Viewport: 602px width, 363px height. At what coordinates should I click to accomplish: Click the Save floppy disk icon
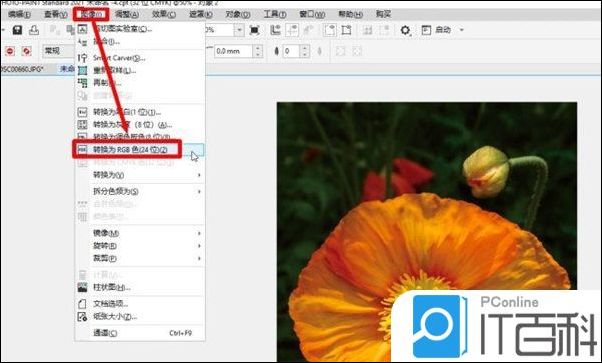click(17, 30)
